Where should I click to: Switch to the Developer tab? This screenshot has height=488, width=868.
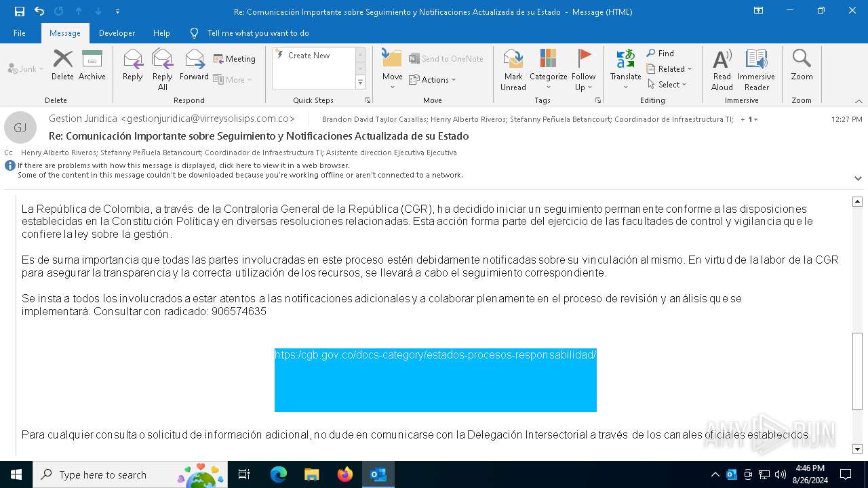(117, 33)
